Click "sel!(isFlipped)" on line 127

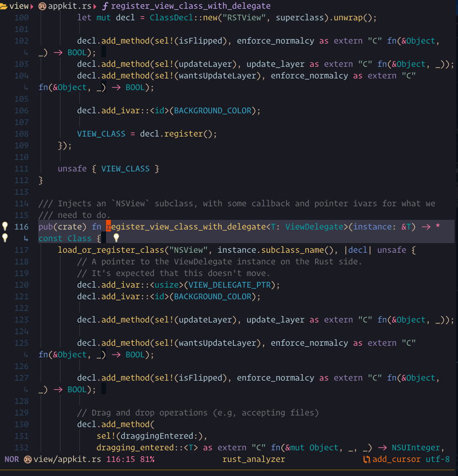(x=191, y=378)
